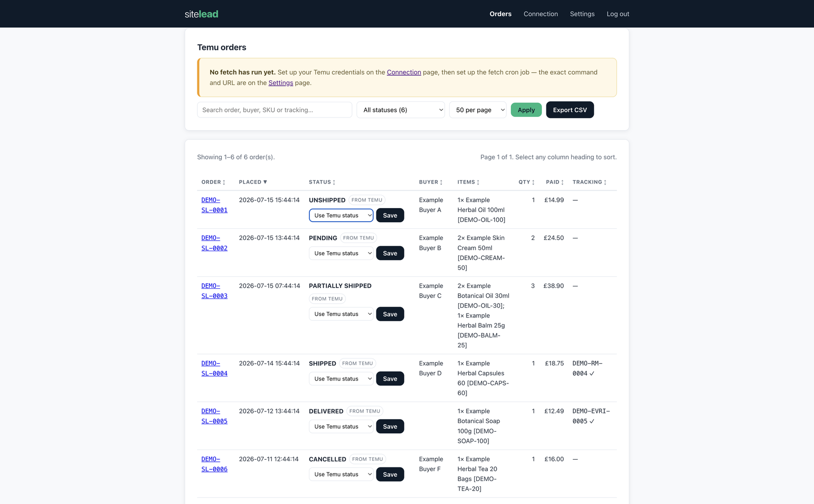The image size is (814, 504).
Task: Sort by the ITEMS column heading
Action: [x=469, y=182]
